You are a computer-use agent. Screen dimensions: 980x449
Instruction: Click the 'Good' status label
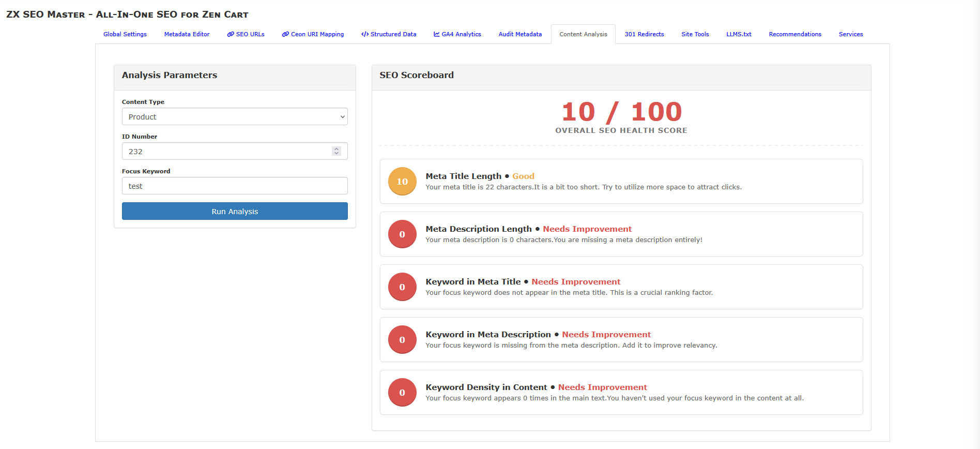pyautogui.click(x=523, y=176)
